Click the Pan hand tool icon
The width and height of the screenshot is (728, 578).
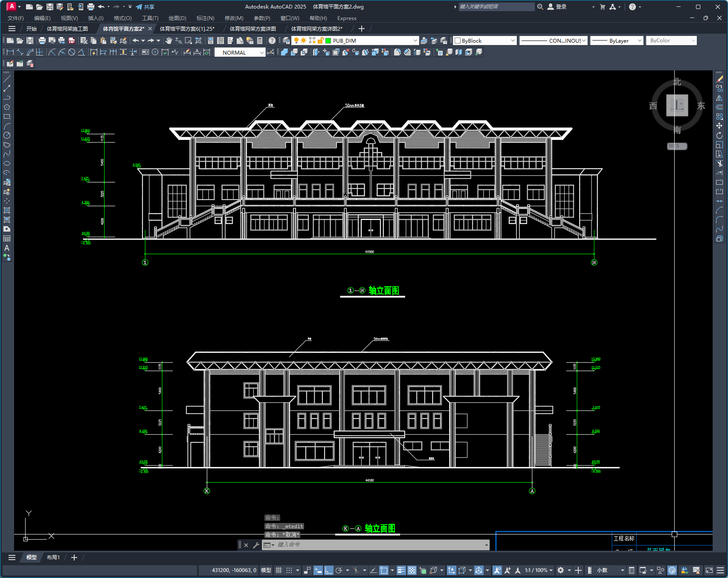coord(169,41)
